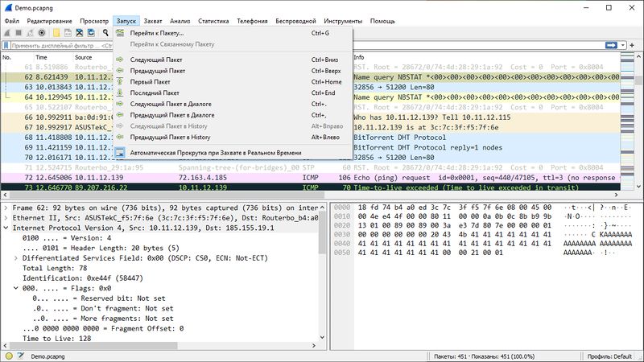Screen dimensions: 644x362
Task: Click the blue apply filter arrow button
Action: (611, 45)
